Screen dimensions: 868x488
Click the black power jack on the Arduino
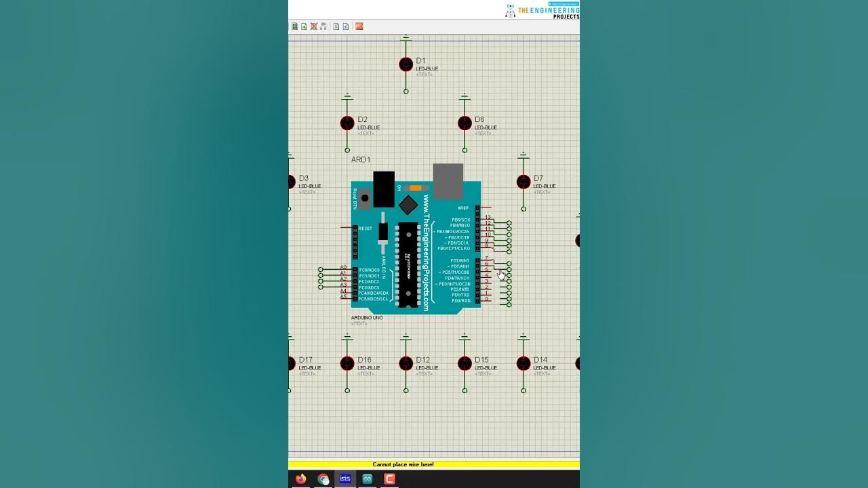pos(384,189)
